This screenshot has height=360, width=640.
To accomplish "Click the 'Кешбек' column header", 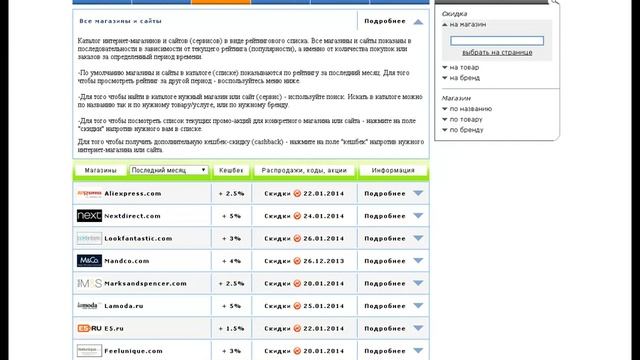I will point(231,170).
